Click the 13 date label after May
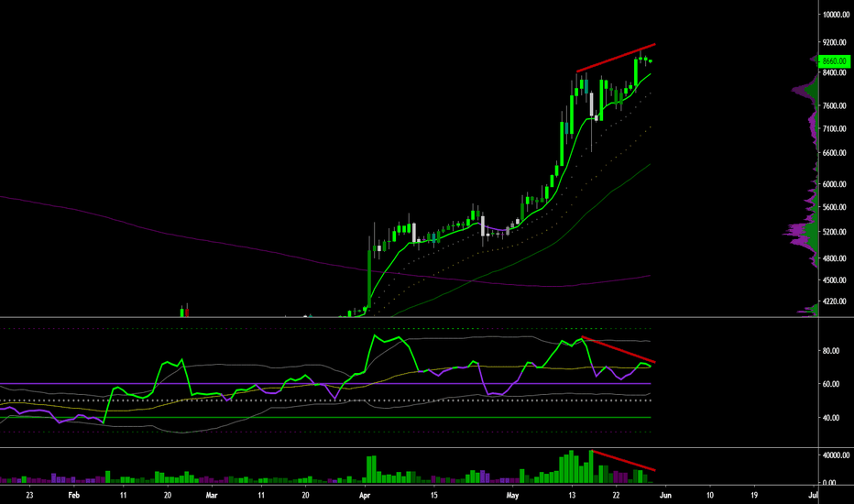 point(572,495)
